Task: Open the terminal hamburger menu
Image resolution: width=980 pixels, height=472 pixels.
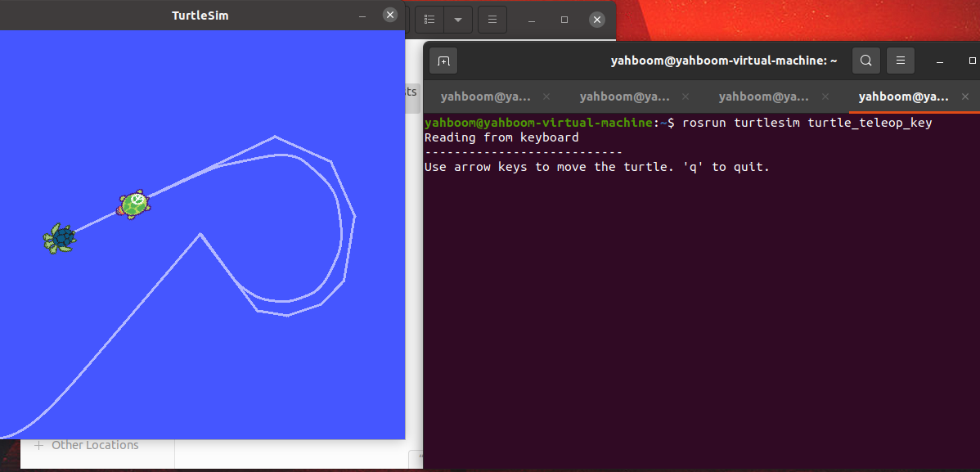Action: (x=901, y=61)
